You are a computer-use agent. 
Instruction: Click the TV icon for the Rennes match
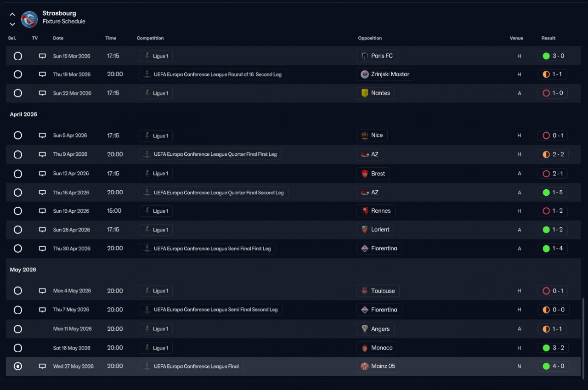pos(42,211)
